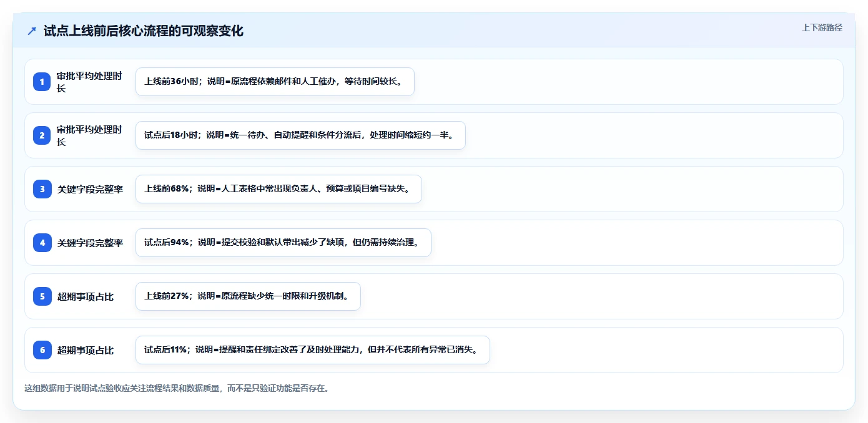Click the number 4 badge
Viewport: 868px width, 423px height.
pyautogui.click(x=42, y=243)
